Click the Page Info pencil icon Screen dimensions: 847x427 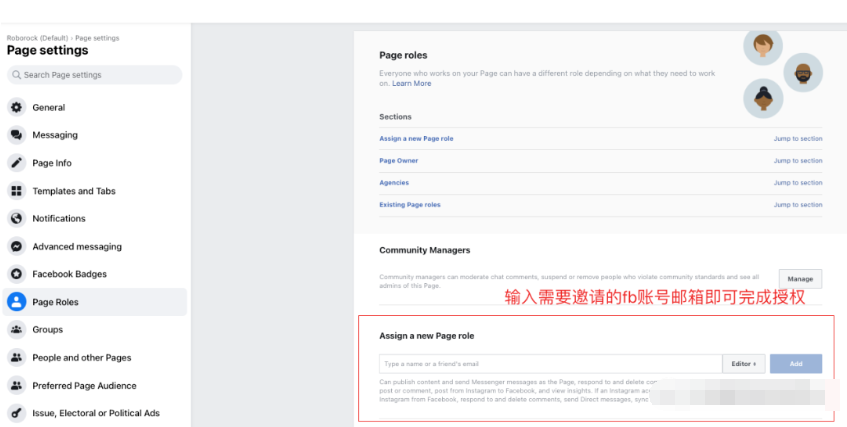point(17,163)
